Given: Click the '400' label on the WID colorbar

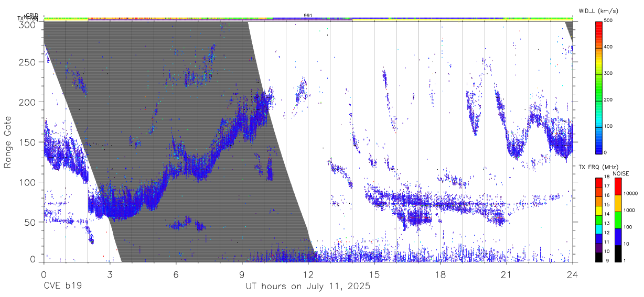Looking at the screenshot, I should click(x=609, y=47).
